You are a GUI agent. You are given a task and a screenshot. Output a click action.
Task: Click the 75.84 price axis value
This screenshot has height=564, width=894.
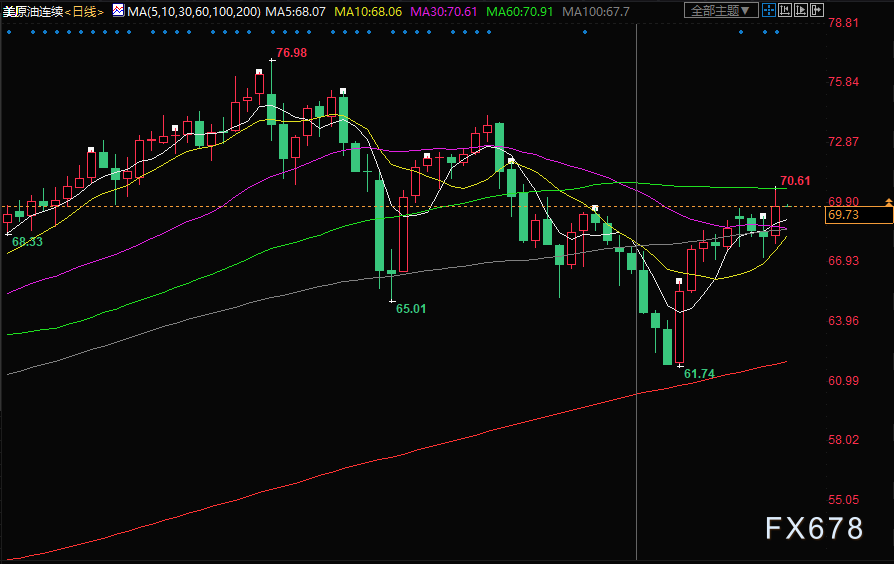(843, 82)
